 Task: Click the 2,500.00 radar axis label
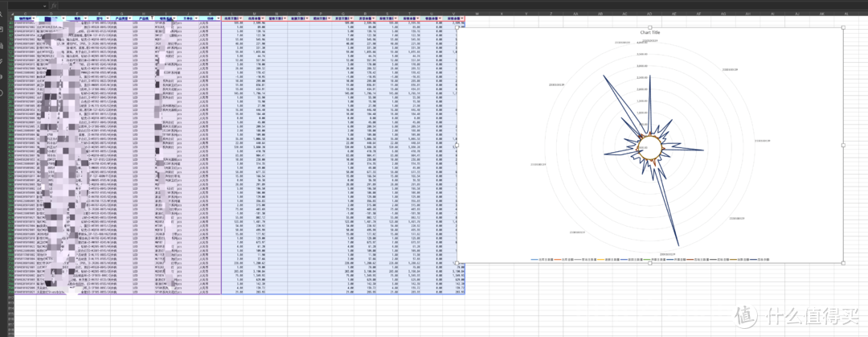642,77
